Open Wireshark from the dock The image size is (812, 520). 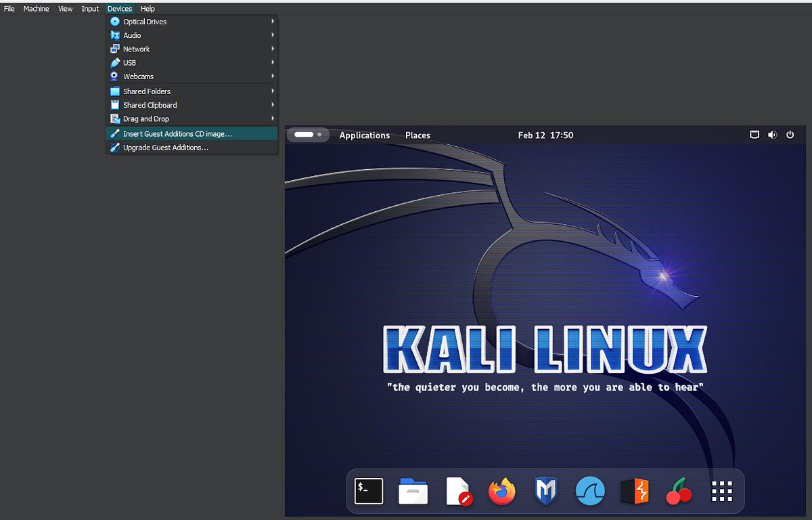coord(590,492)
